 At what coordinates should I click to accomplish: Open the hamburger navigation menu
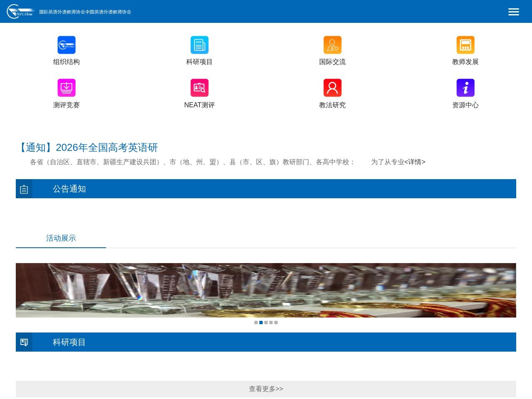[x=514, y=12]
